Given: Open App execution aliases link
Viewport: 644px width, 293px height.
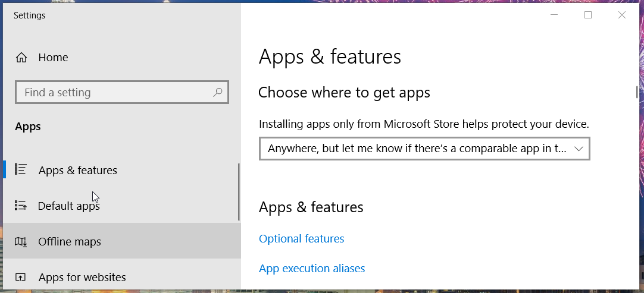Looking at the screenshot, I should [x=312, y=268].
